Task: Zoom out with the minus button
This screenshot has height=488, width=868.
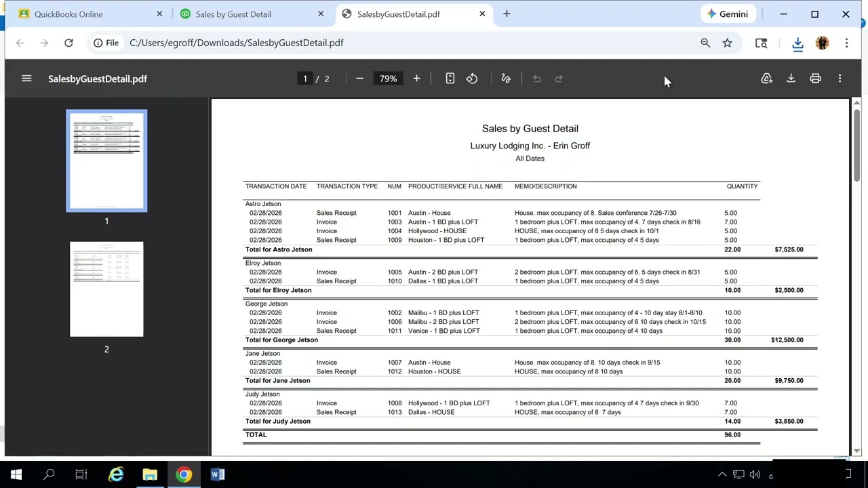Action: coord(359,79)
